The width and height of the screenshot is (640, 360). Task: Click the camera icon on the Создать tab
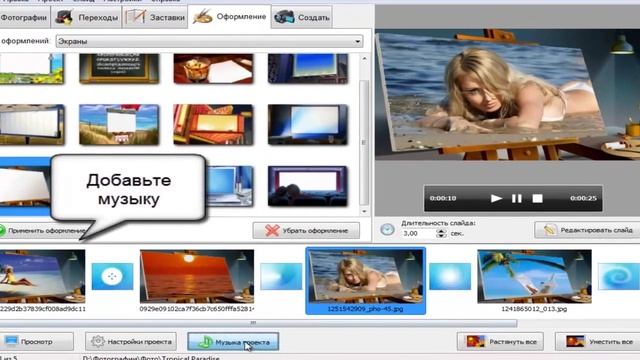[284, 18]
